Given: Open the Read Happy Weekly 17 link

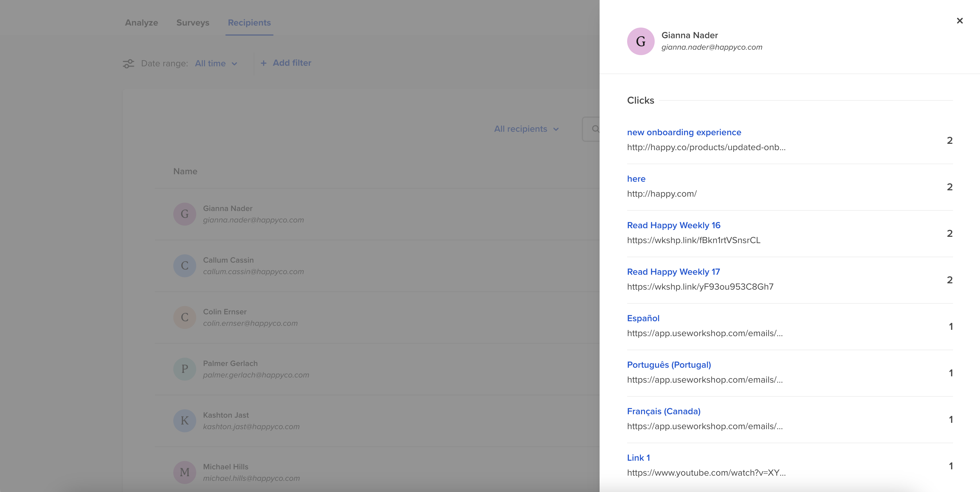Looking at the screenshot, I should pos(673,272).
